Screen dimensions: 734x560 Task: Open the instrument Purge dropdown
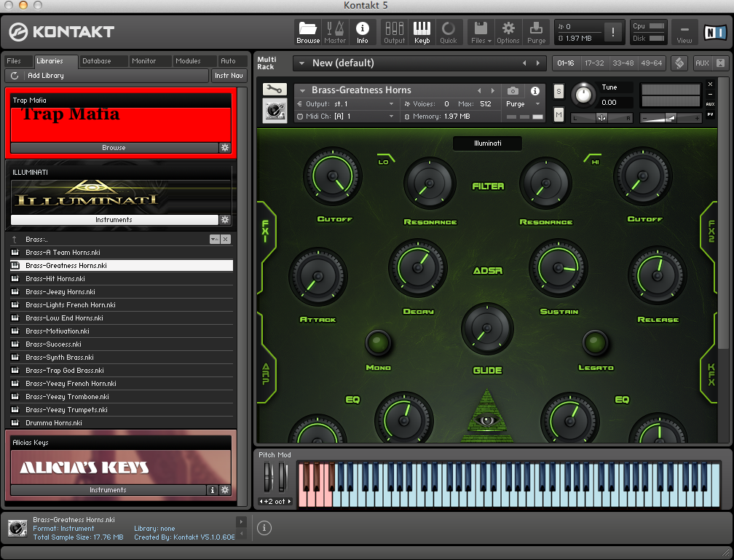(x=538, y=104)
